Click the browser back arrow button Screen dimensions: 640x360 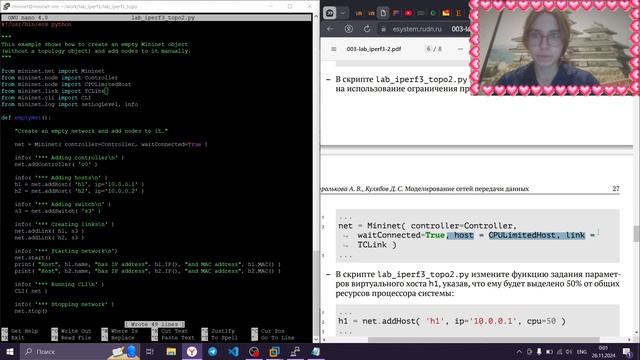[x=330, y=29]
